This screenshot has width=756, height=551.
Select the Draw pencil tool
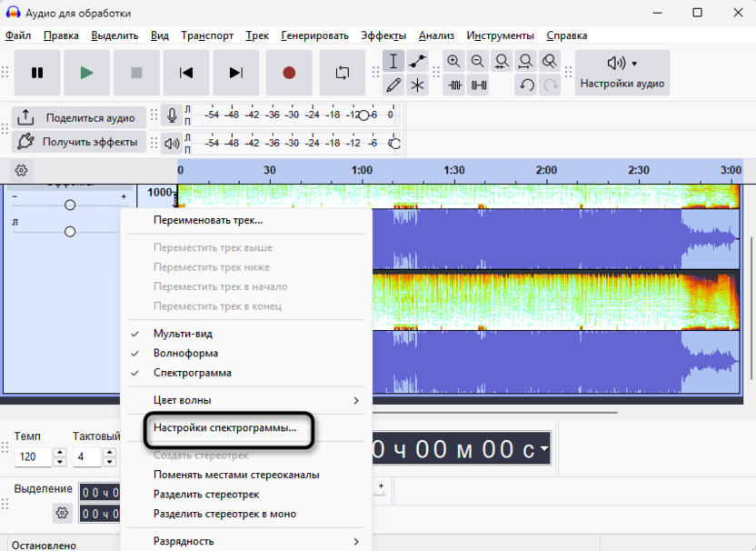click(x=393, y=85)
